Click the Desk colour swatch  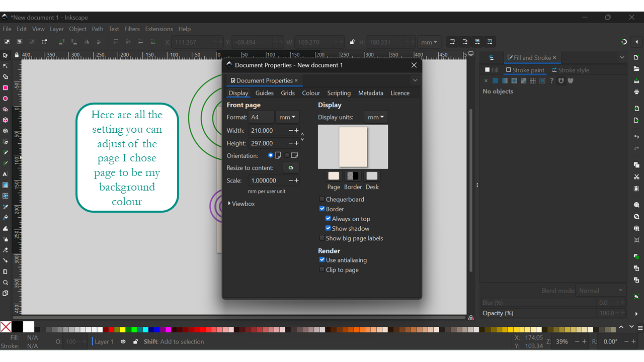372,176
